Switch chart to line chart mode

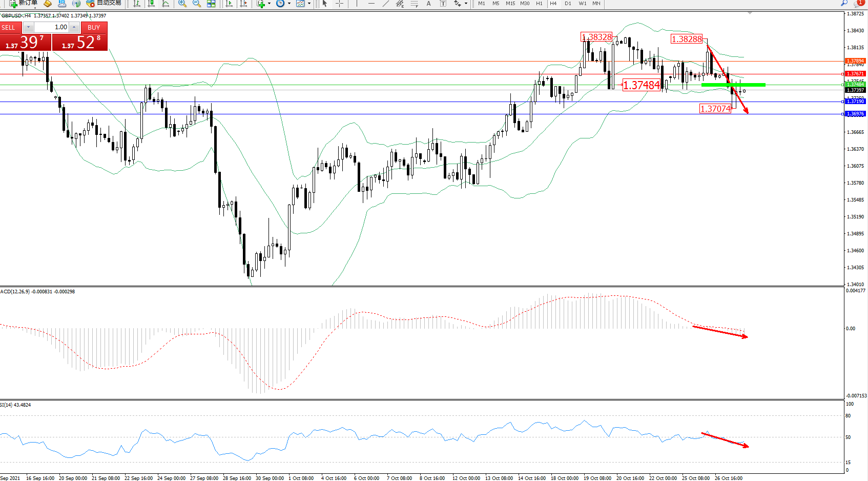coord(166,4)
